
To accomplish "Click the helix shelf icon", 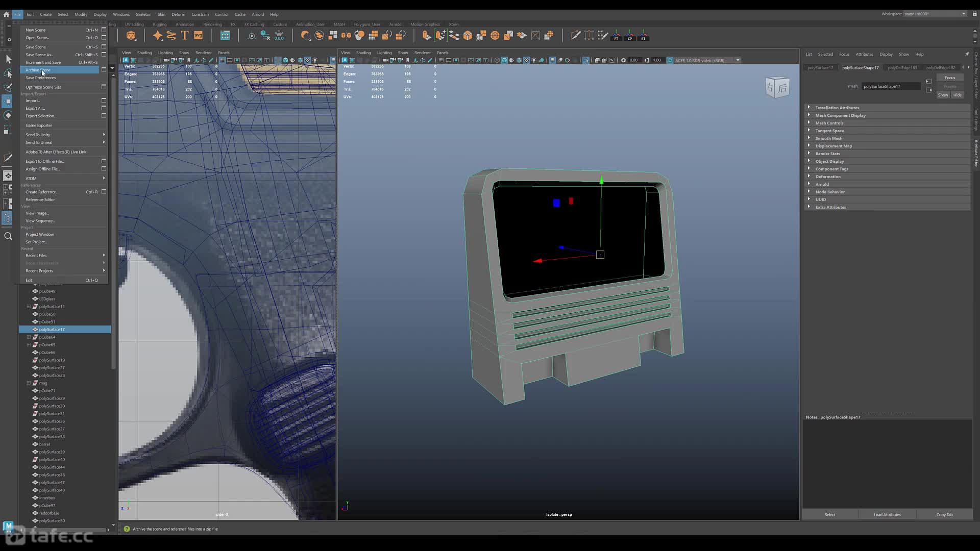I will click(x=171, y=35).
